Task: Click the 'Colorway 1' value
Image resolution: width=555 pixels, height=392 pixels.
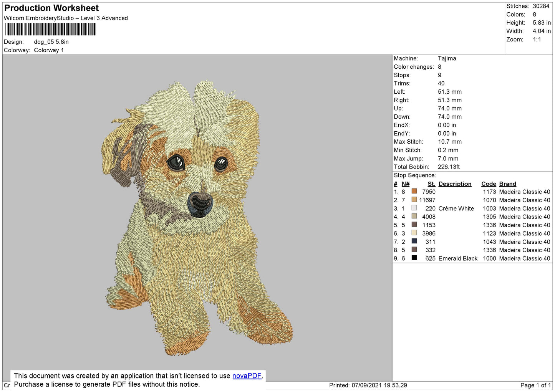Action: click(49, 50)
